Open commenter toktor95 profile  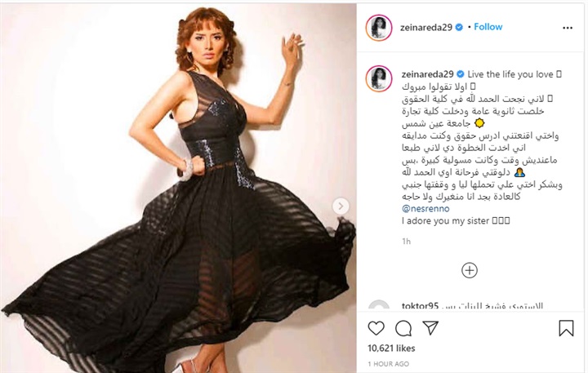coord(420,306)
